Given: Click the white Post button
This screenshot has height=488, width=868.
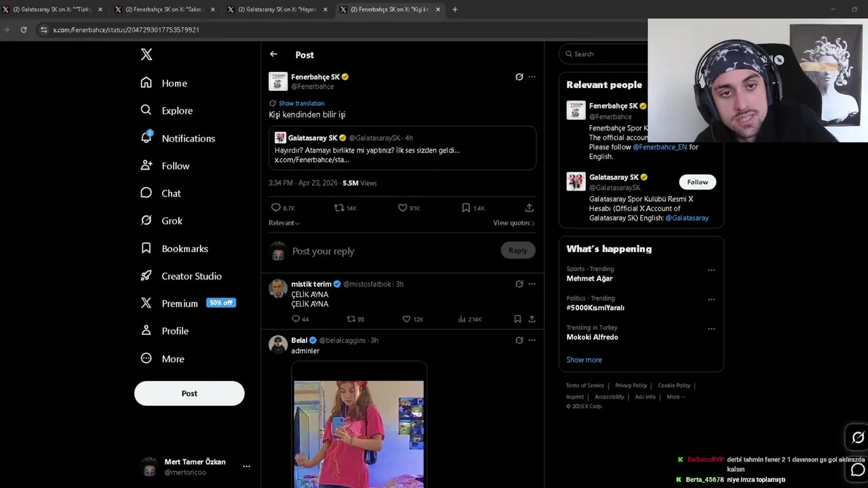Looking at the screenshot, I should pyautogui.click(x=189, y=393).
